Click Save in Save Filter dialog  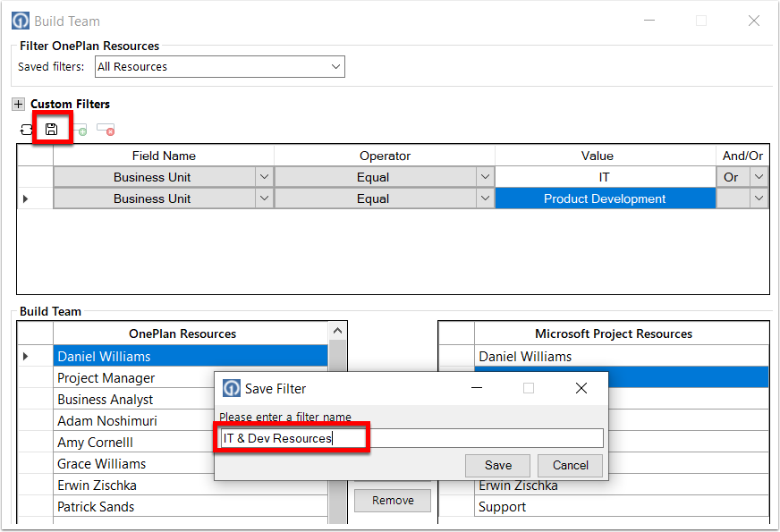498,465
